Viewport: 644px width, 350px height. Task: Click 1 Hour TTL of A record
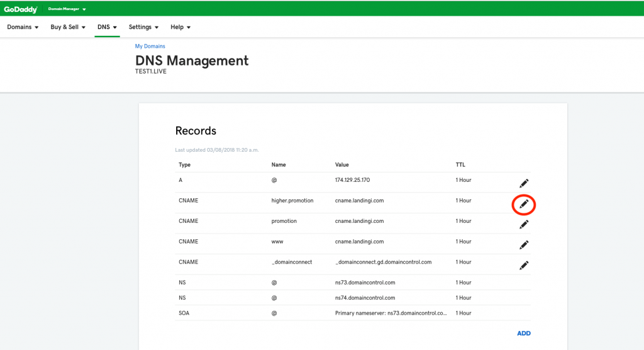click(x=464, y=180)
